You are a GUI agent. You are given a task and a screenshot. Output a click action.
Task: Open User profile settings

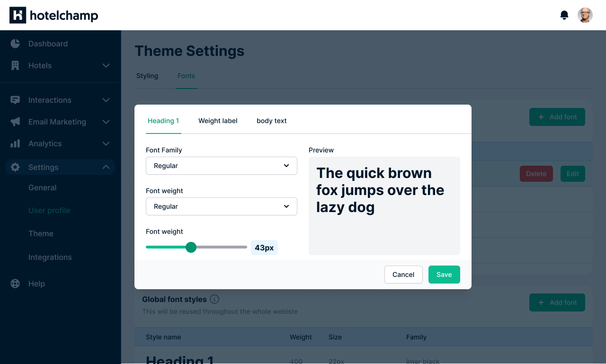coord(49,210)
